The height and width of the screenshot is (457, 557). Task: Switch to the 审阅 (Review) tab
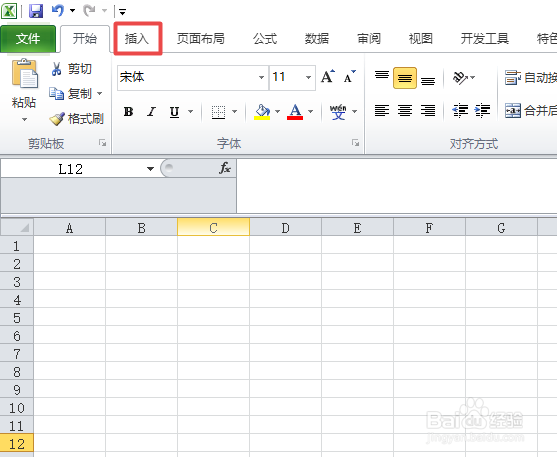point(369,38)
